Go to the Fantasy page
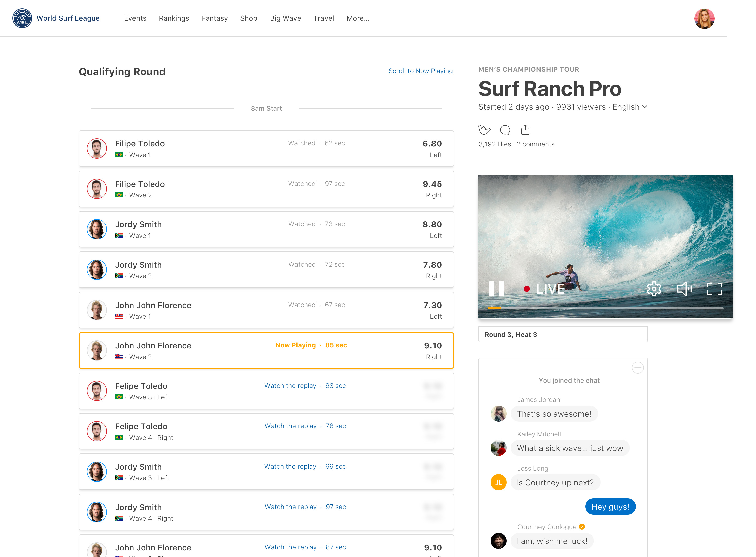This screenshot has height=557, width=756. pos(214,18)
